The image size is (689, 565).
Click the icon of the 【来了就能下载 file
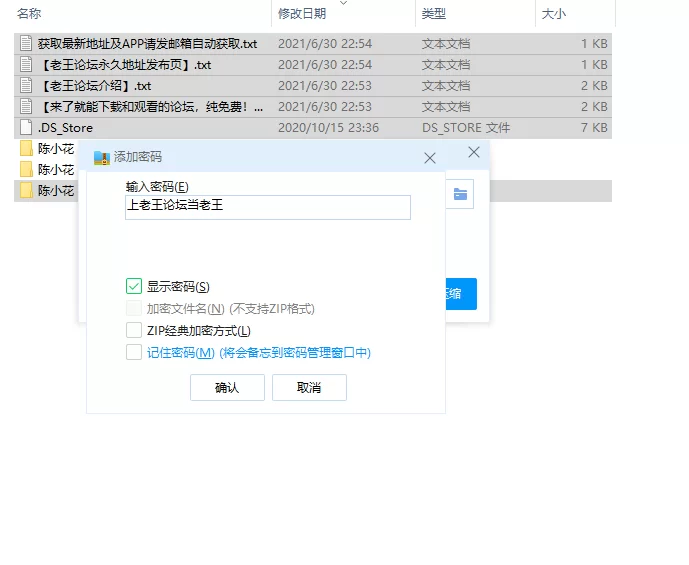[26, 106]
